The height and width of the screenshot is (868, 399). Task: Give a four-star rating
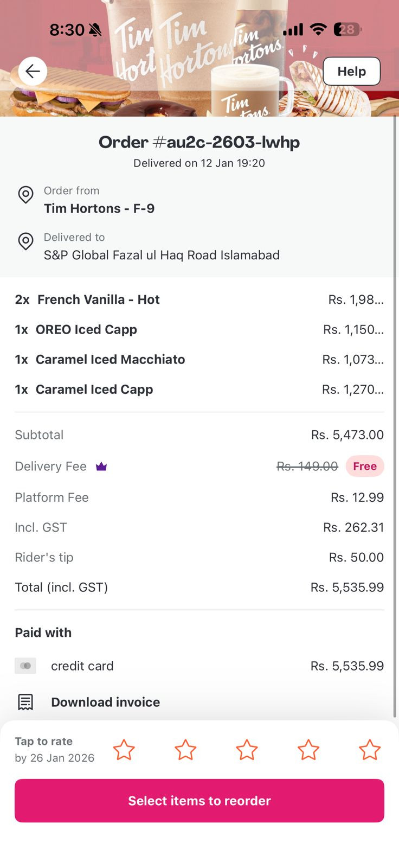(308, 750)
